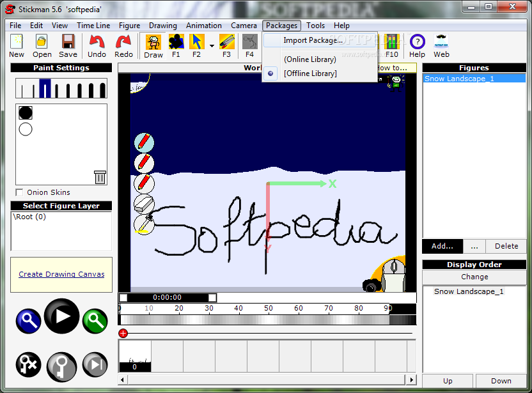The image size is (532, 393).
Task: Click the 0:00:00 time display
Action: coord(168,297)
